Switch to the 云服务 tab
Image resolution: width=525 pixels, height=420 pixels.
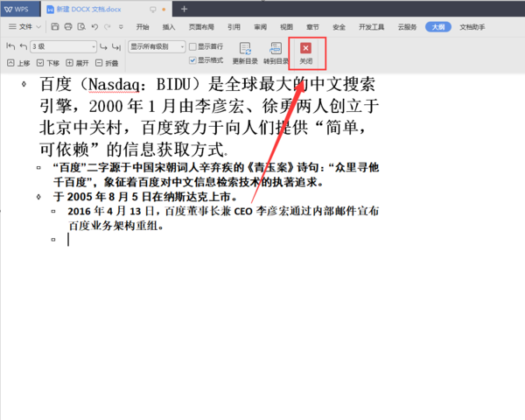[x=407, y=27]
